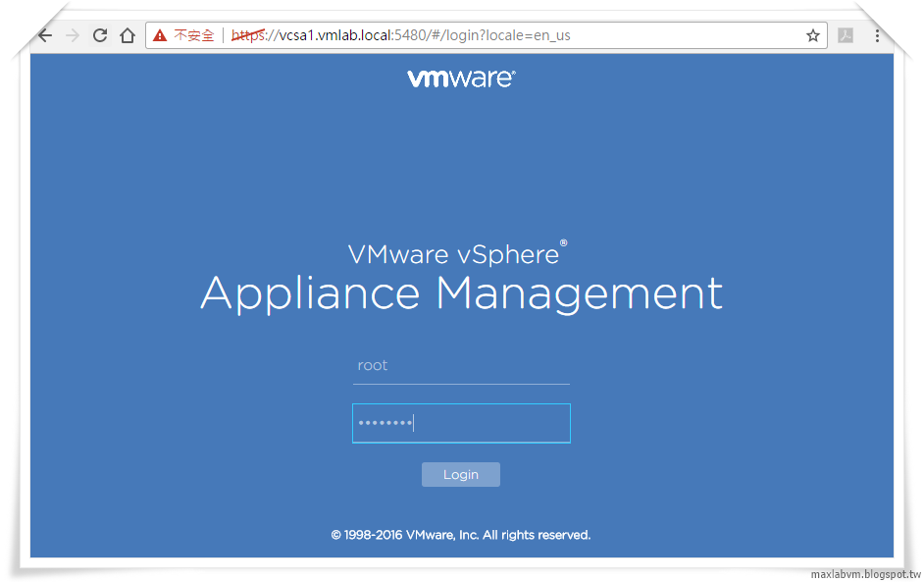Click the 不安全 security label
Viewport: 924px width, 582px height.
[x=194, y=35]
